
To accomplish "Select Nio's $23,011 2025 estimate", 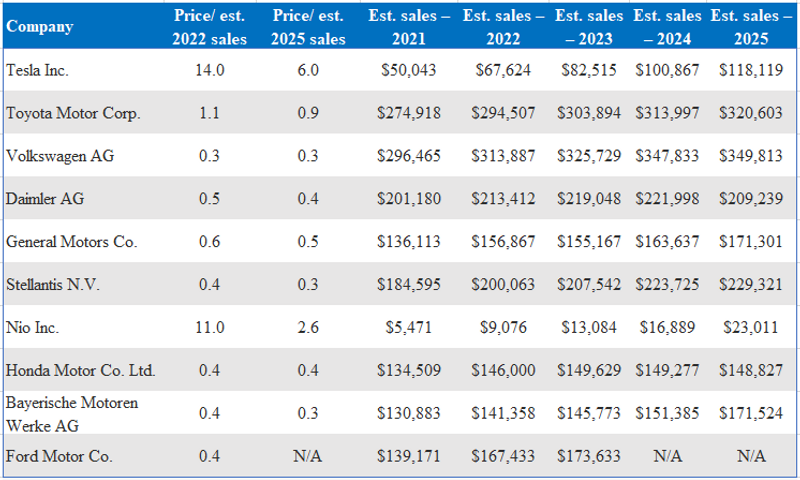I will click(751, 327).
